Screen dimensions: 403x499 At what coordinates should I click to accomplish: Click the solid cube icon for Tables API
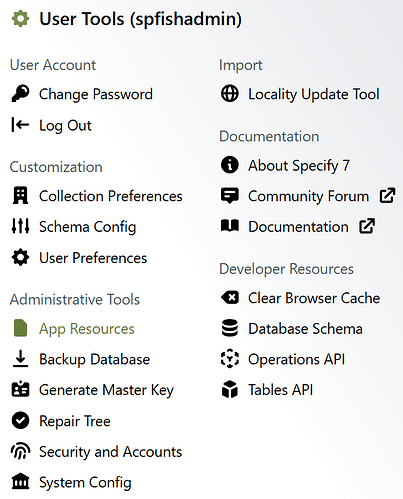pos(230,390)
